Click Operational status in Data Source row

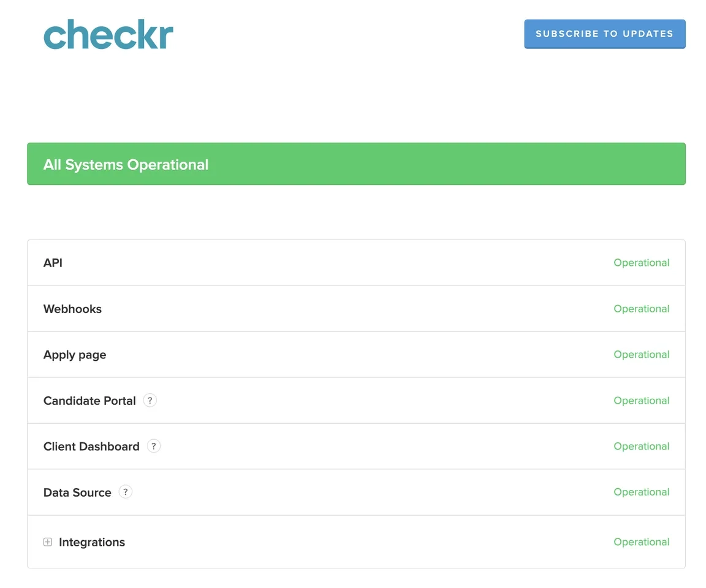tap(642, 492)
